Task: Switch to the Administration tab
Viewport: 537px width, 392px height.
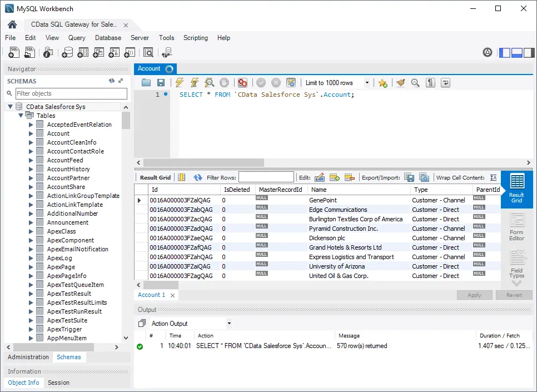Action: click(28, 357)
